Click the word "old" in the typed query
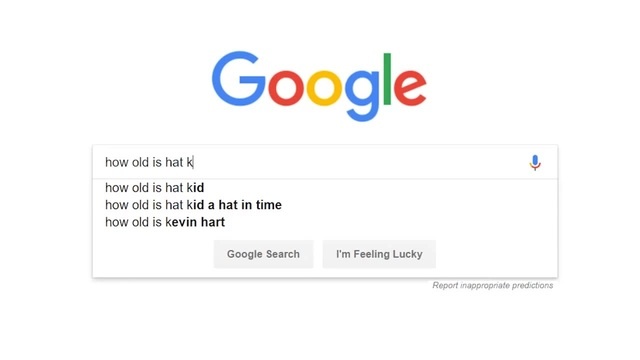The width and height of the screenshot is (640, 360). pos(140,162)
